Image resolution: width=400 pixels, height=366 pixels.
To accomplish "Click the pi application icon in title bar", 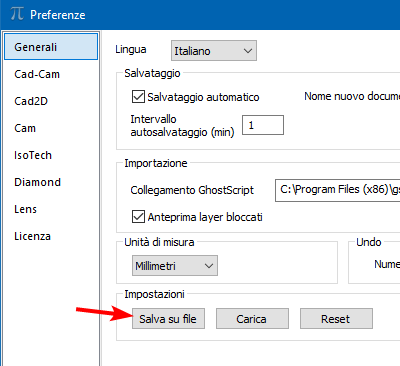I will [x=17, y=14].
